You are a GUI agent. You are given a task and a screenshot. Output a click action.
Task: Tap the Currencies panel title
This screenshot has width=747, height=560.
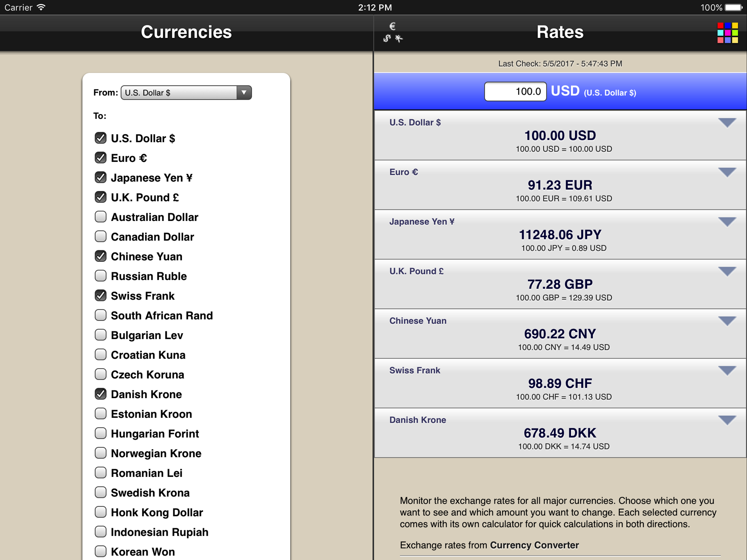(x=186, y=32)
